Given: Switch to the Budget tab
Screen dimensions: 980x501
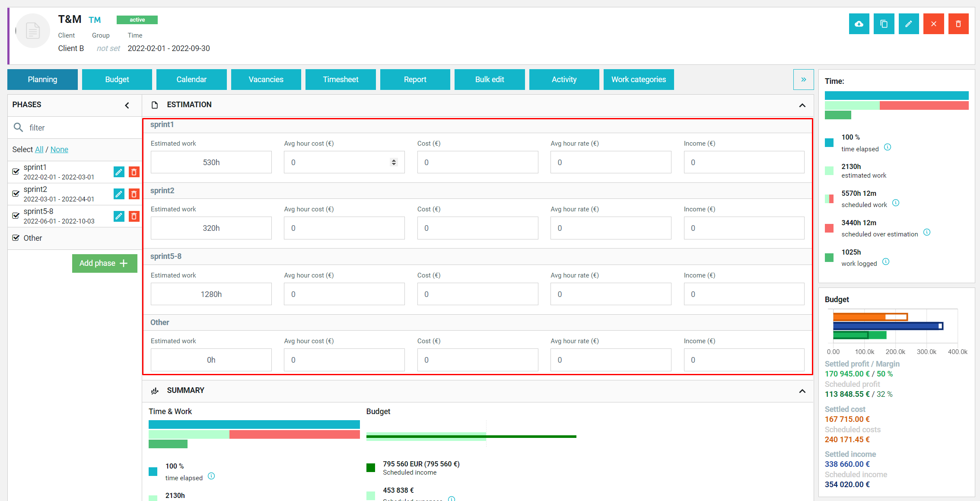Looking at the screenshot, I should tap(117, 80).
